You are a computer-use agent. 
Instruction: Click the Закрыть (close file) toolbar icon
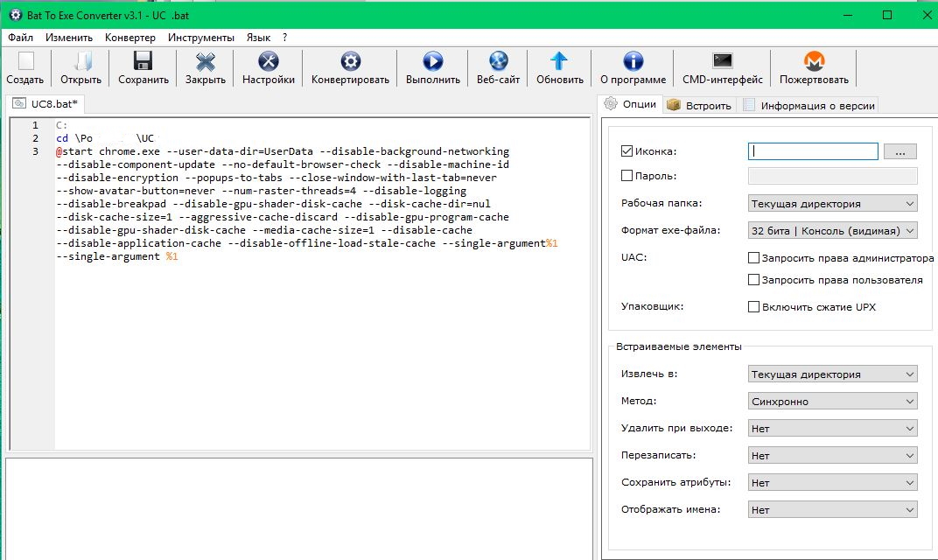click(x=205, y=61)
